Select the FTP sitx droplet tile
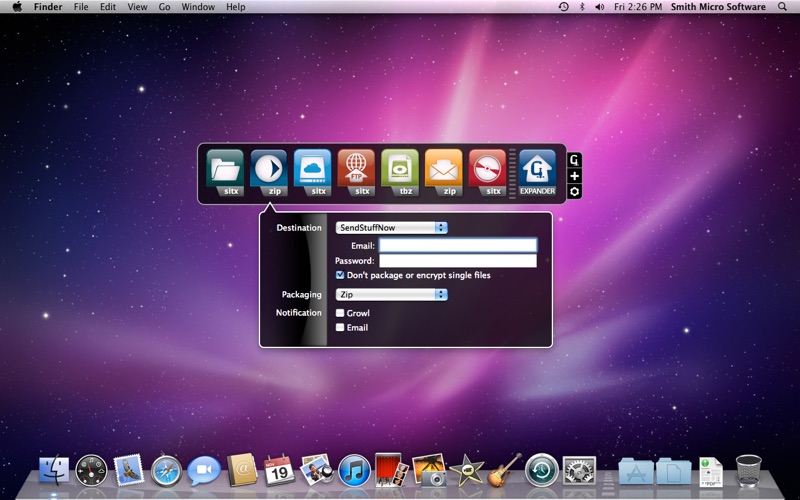The image size is (800, 500). (x=356, y=172)
